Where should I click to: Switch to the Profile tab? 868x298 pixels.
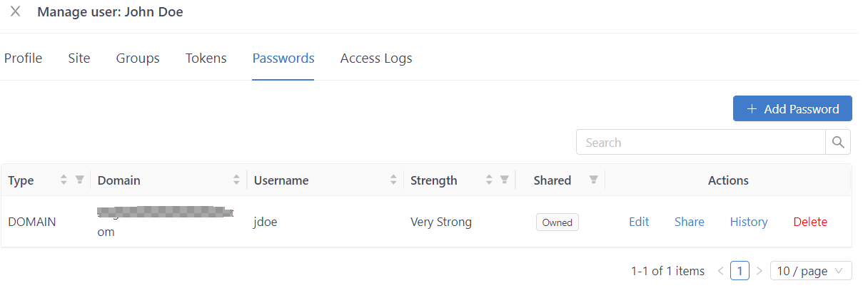point(23,58)
